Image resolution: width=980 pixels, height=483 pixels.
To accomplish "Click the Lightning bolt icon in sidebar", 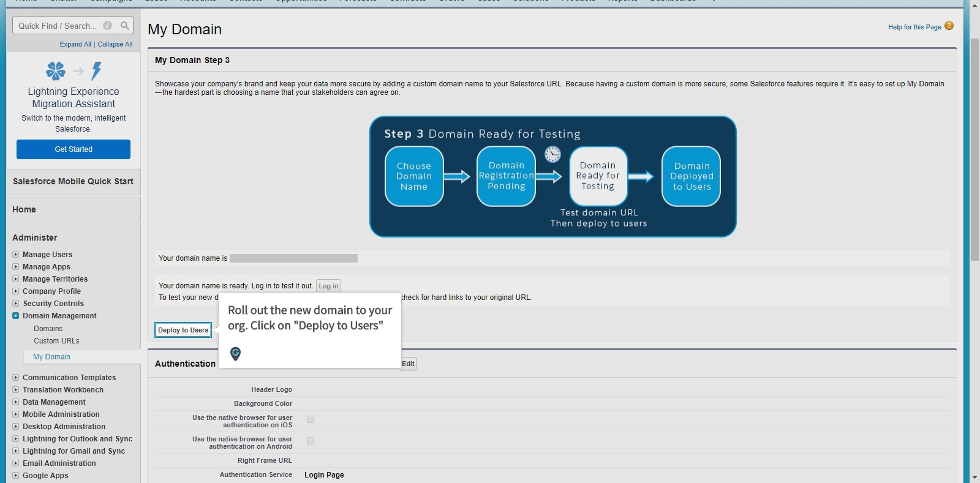I will tap(96, 71).
